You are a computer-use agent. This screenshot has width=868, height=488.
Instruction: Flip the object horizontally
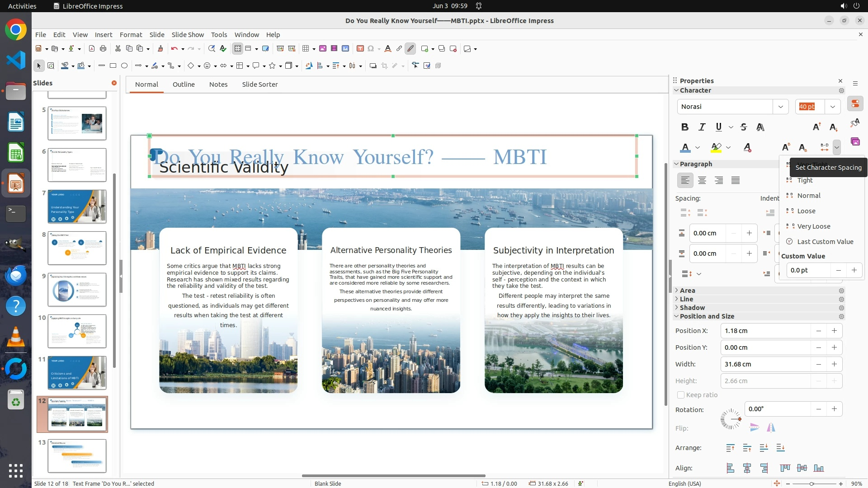771,427
